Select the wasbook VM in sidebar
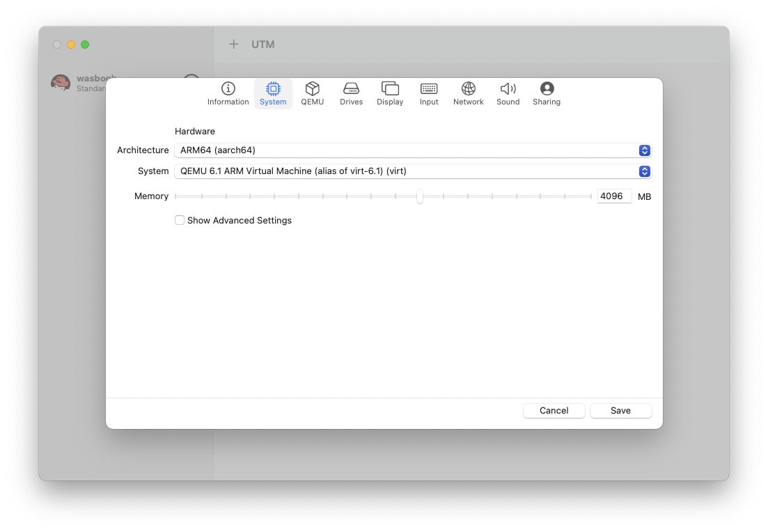This screenshot has width=768, height=532. [x=79, y=84]
